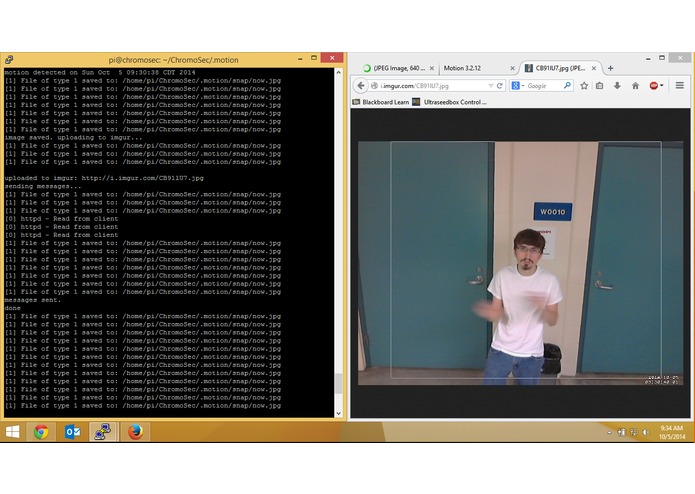
Task: Maximize the Firefox window
Action: 662,58
